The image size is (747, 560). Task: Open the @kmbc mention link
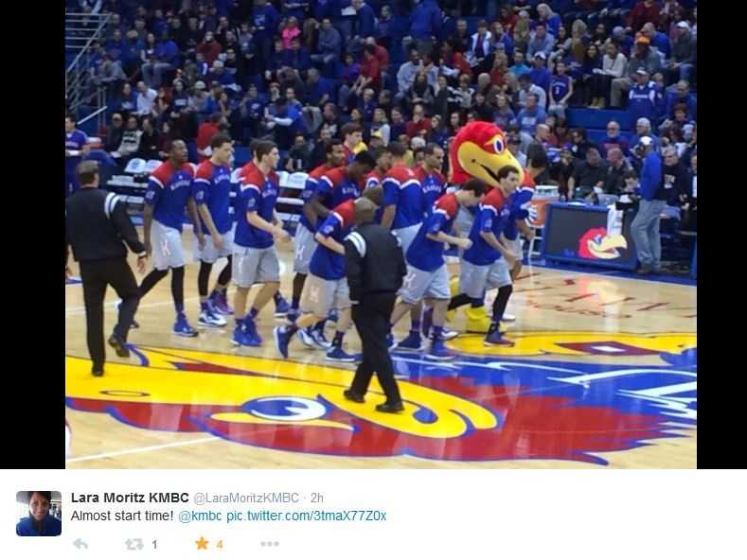coord(200,516)
